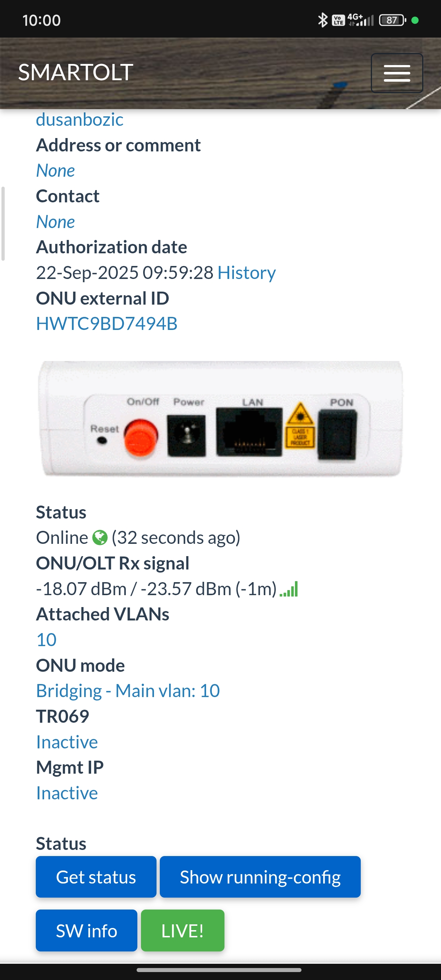Screen dimensions: 441x980
Task: Edit the Address or comment None value
Action: pyautogui.click(x=56, y=171)
